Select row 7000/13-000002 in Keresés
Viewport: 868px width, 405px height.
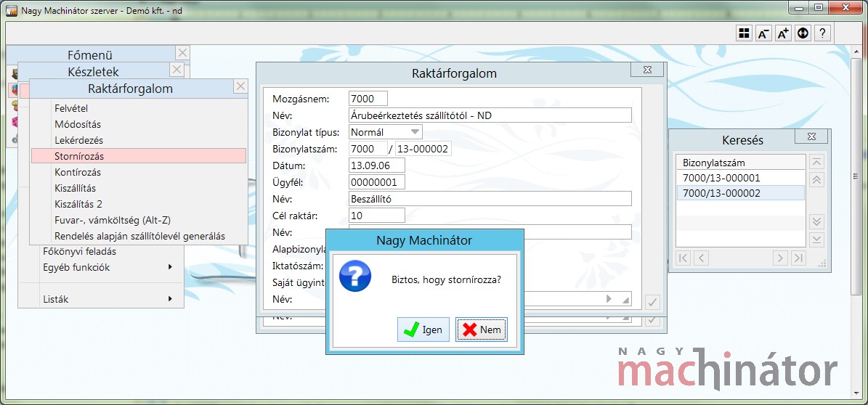coord(741,193)
